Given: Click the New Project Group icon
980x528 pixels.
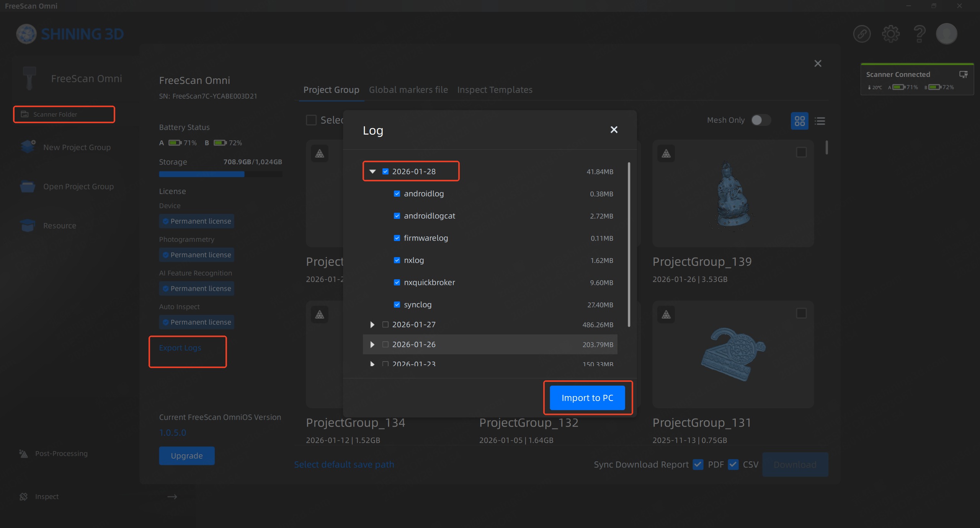Looking at the screenshot, I should 28,147.
